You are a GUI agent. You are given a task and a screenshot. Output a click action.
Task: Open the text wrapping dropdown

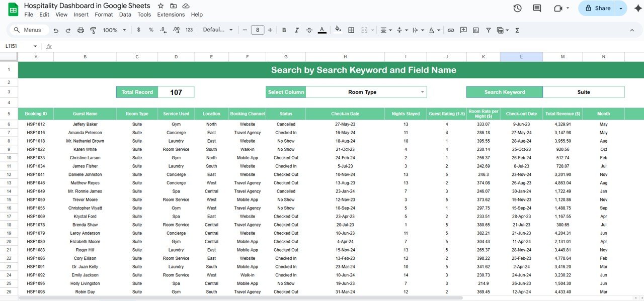[418, 30]
